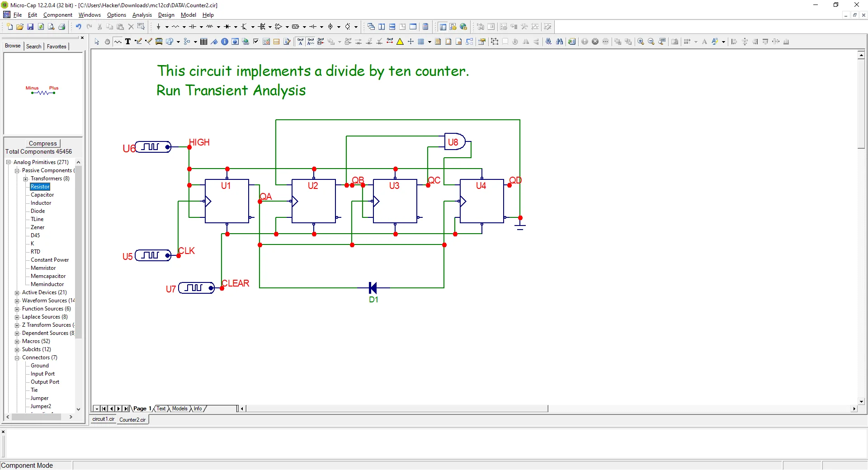Open the Calculator from the toolbar
Screen dimensions: 868x470
pos(425,27)
